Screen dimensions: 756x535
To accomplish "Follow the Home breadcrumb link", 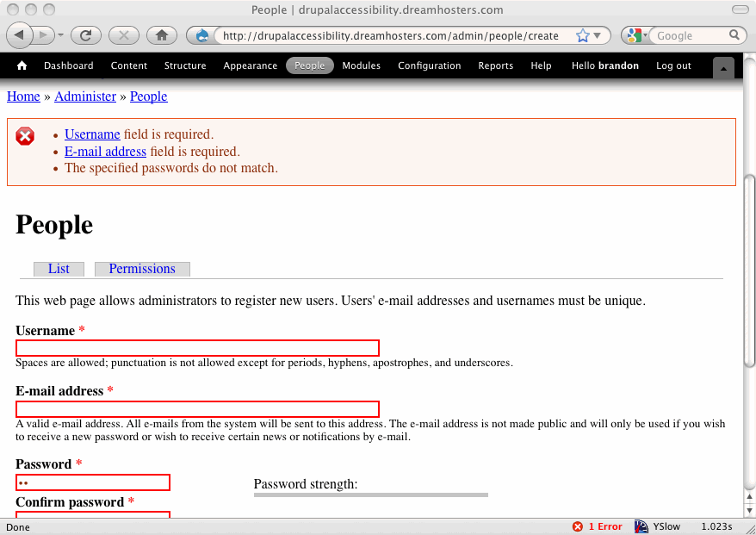I will (23, 96).
